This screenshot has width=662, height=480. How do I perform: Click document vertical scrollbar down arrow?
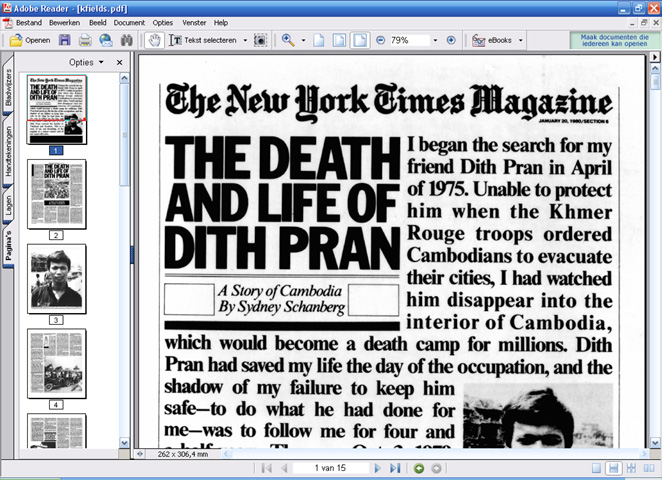click(655, 443)
